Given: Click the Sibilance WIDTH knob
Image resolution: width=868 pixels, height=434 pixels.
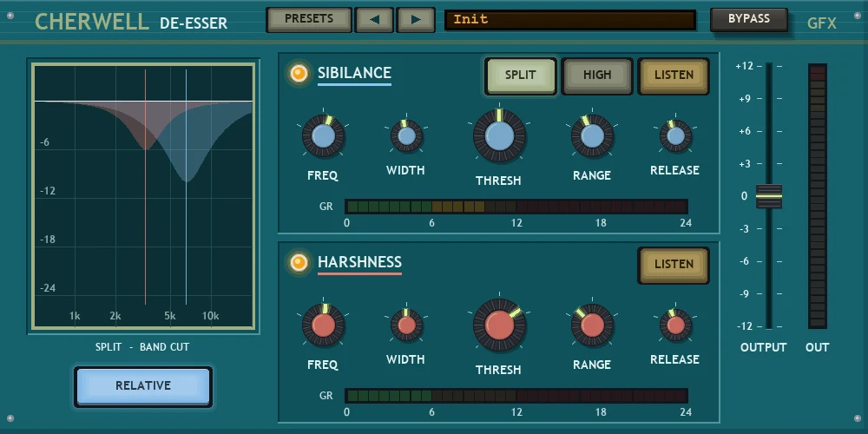Looking at the screenshot, I should coord(407,136).
